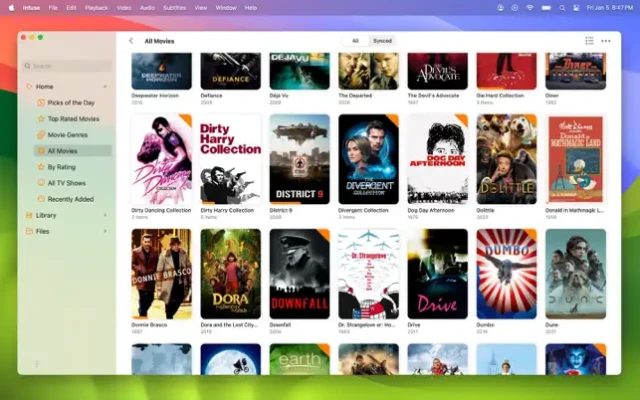This screenshot has height=400, width=640.
Task: Click the Movie Genres sidebar icon
Action: pos(41,135)
